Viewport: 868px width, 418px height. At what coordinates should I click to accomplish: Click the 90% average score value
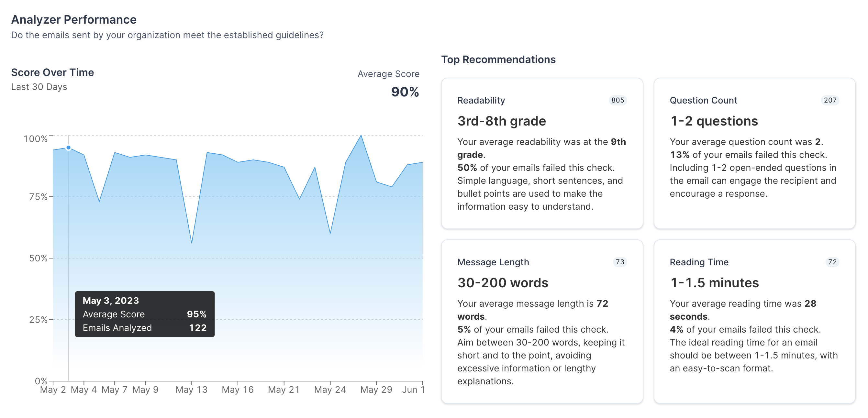(x=405, y=92)
